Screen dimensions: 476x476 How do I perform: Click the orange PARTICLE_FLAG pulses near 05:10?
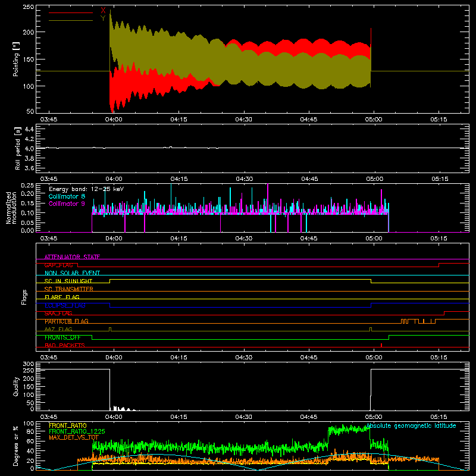pyautogui.click(x=418, y=321)
